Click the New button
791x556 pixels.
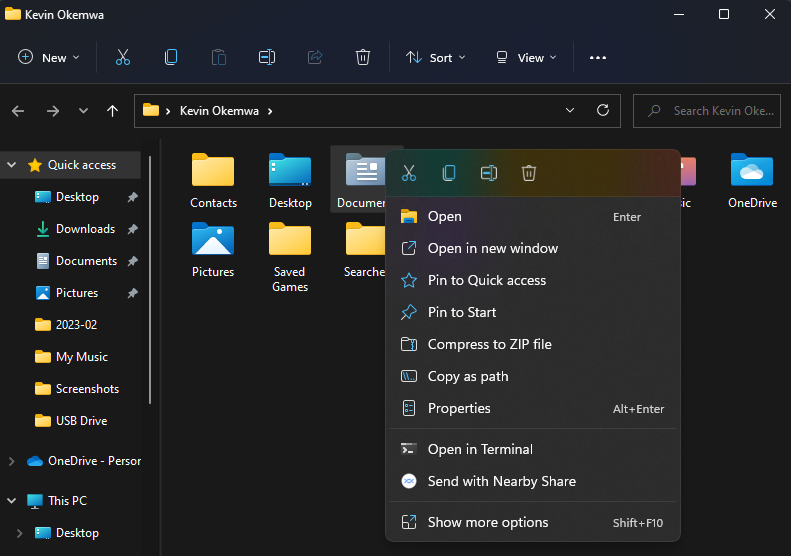coord(43,57)
